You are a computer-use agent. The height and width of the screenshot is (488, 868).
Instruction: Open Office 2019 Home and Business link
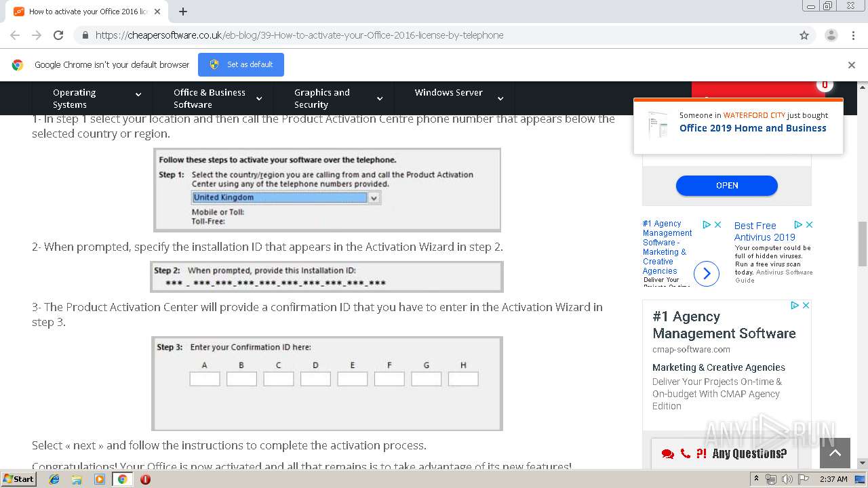(753, 128)
